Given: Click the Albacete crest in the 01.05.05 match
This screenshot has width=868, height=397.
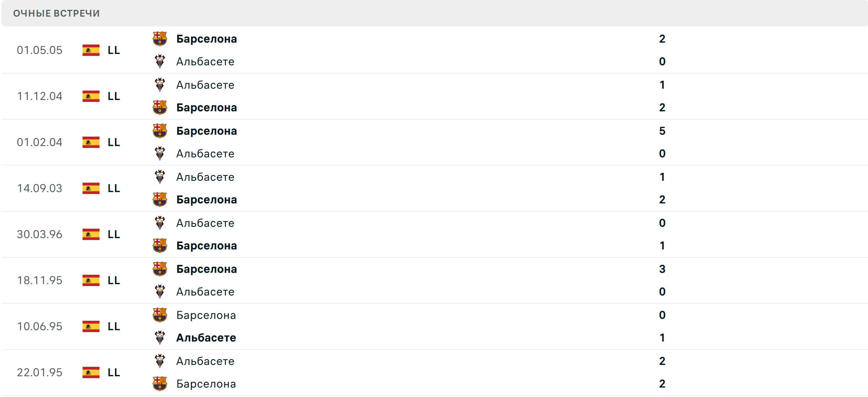Looking at the screenshot, I should point(160,62).
